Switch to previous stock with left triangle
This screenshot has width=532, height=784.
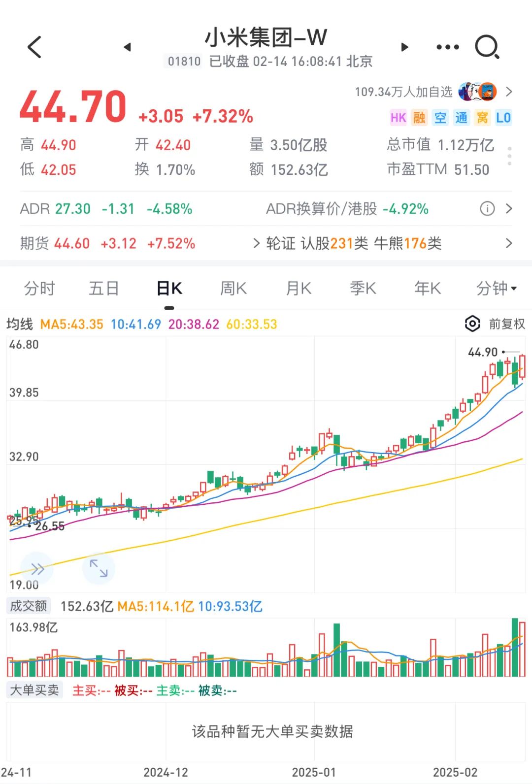pos(127,47)
